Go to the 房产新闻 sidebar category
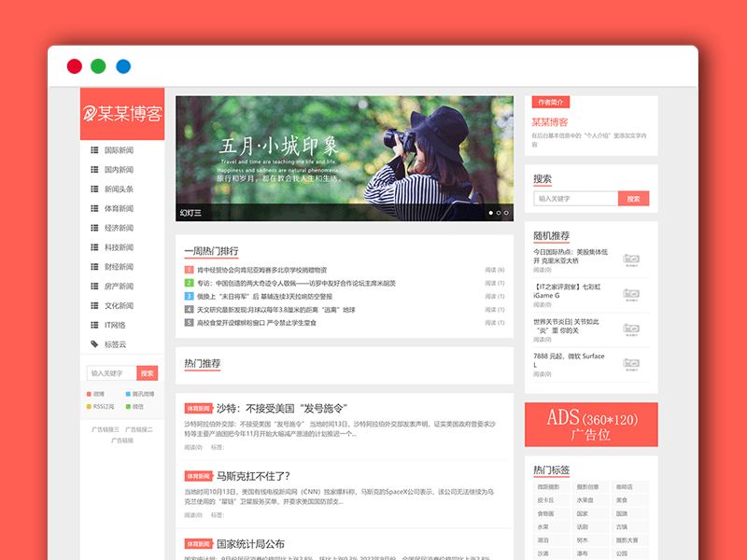Screen dimensions: 747x560 [x=120, y=287]
